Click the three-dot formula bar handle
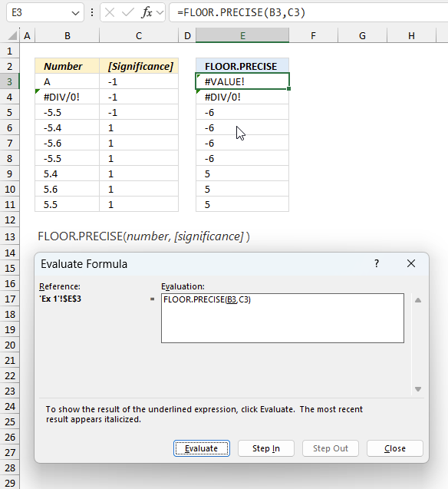Screen dimensions: 448x489 pos(92,12)
